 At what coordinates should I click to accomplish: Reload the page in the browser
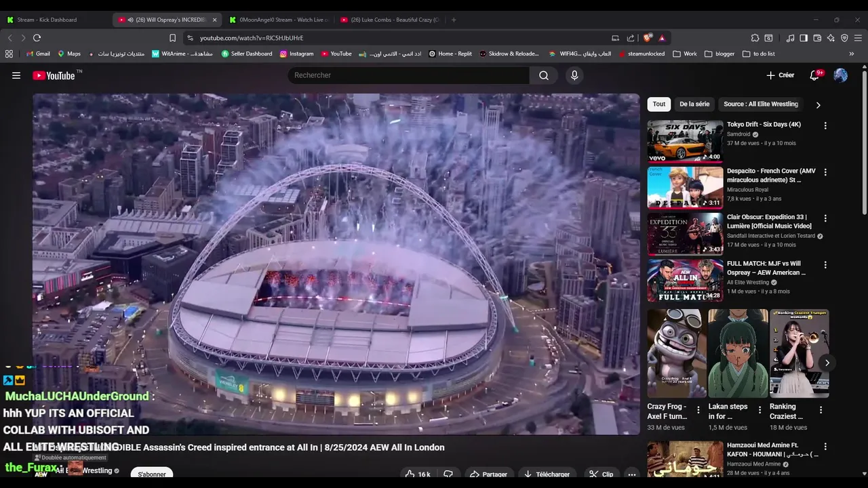pos(37,38)
